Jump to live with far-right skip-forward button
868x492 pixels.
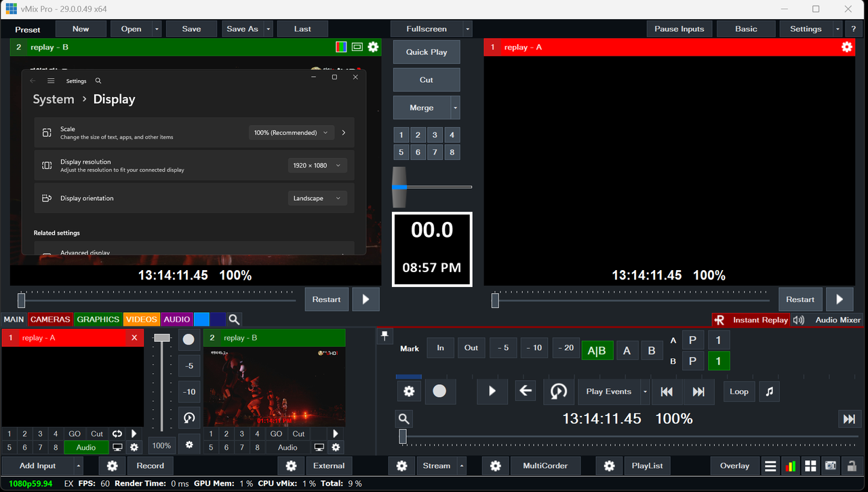(x=849, y=419)
